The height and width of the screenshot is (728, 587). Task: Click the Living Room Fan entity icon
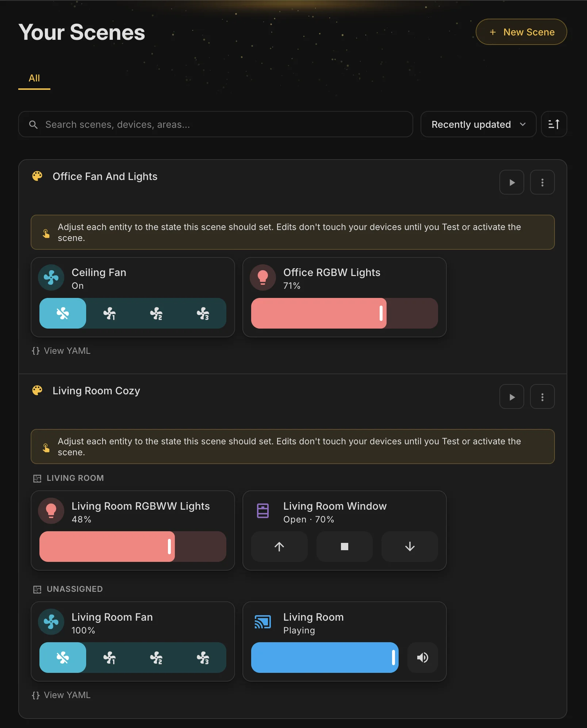coord(51,622)
